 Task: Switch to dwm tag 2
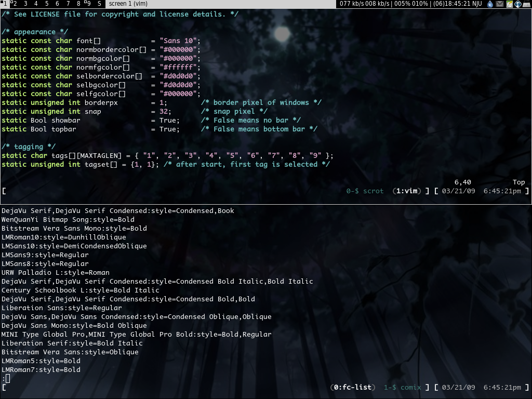(x=15, y=4)
